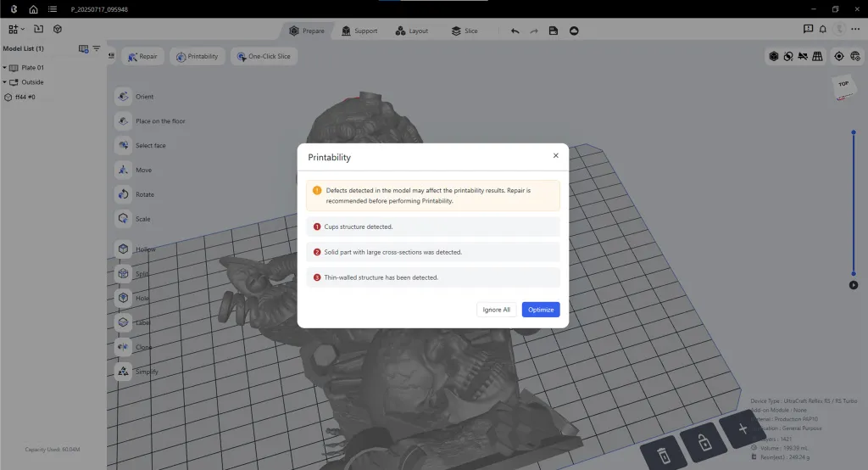Toggle the grid display icon in the view toolbar
This screenshot has height=470, width=868.
click(817, 56)
